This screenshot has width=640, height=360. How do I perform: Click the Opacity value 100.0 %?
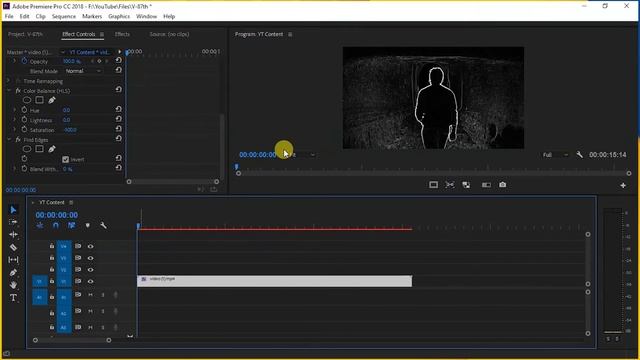point(72,61)
